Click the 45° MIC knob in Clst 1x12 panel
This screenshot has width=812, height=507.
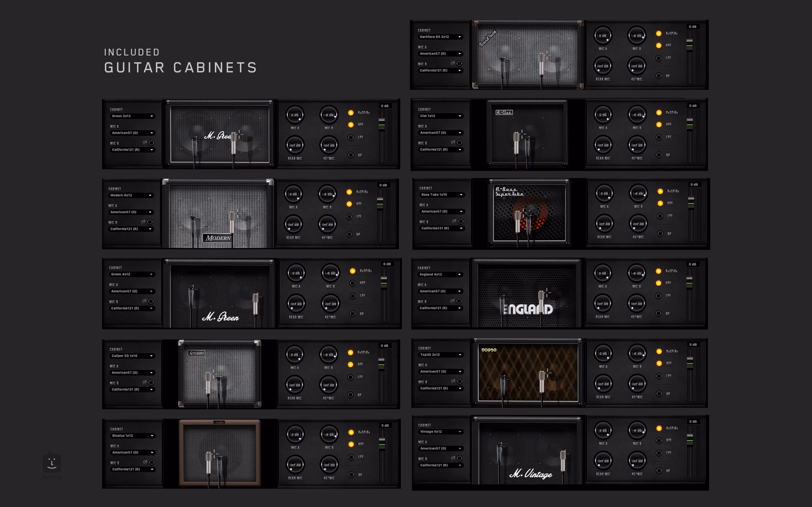[637, 145]
